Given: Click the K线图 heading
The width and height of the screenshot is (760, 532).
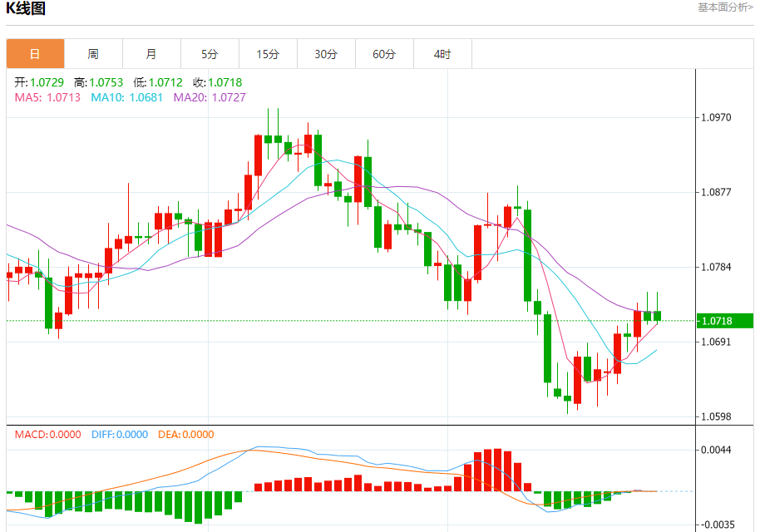Looking at the screenshot, I should (26, 8).
